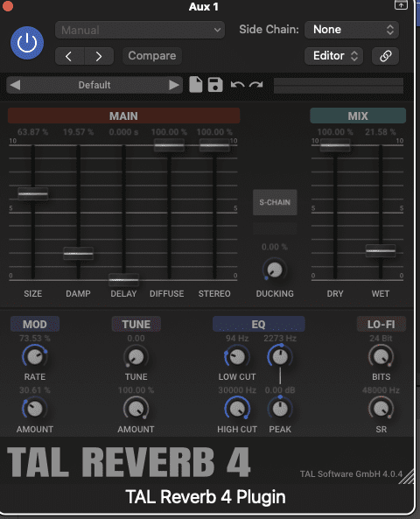Go to next setting with right chevron
Viewport: 420px width, 519px height.
click(99, 56)
